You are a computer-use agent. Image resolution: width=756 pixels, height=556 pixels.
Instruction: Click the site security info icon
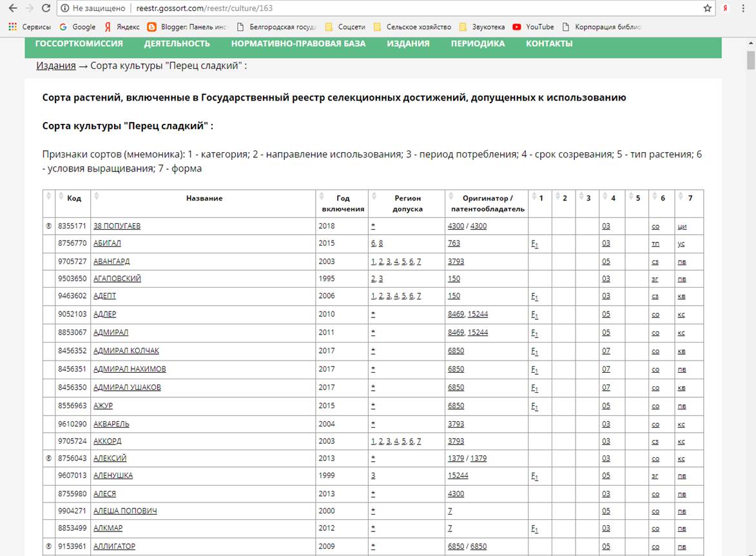click(x=65, y=8)
